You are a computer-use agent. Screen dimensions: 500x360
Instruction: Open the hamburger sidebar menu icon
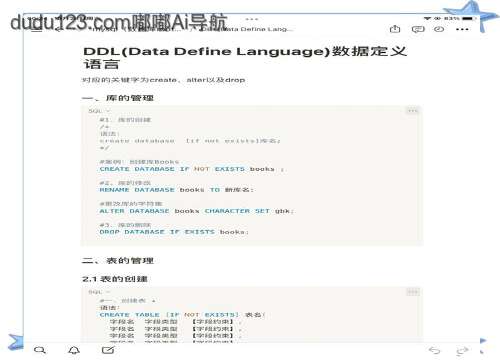point(37,29)
